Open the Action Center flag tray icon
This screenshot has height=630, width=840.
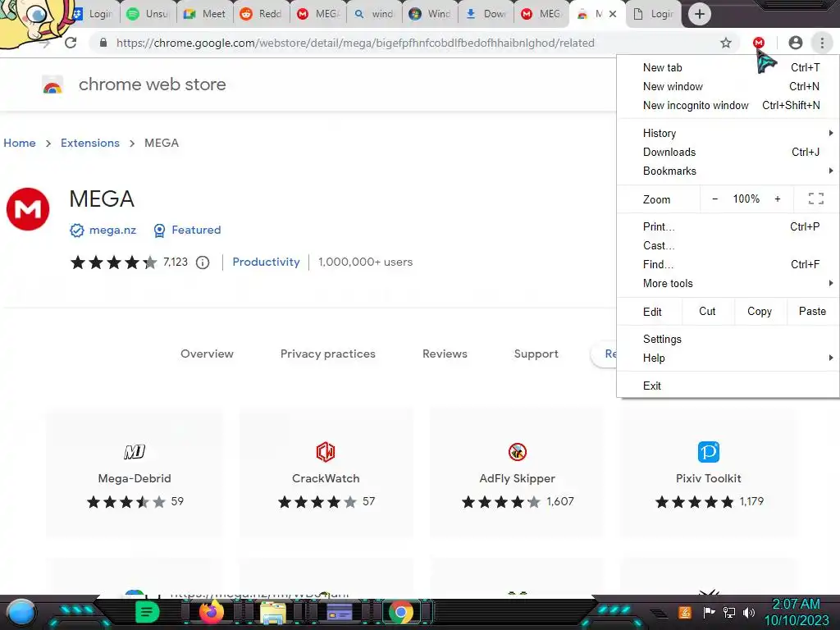709,612
